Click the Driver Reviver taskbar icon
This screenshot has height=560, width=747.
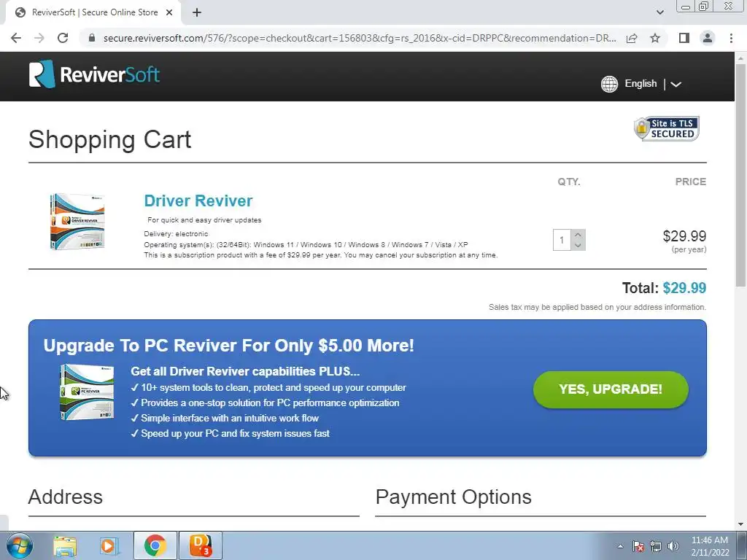[x=200, y=545]
